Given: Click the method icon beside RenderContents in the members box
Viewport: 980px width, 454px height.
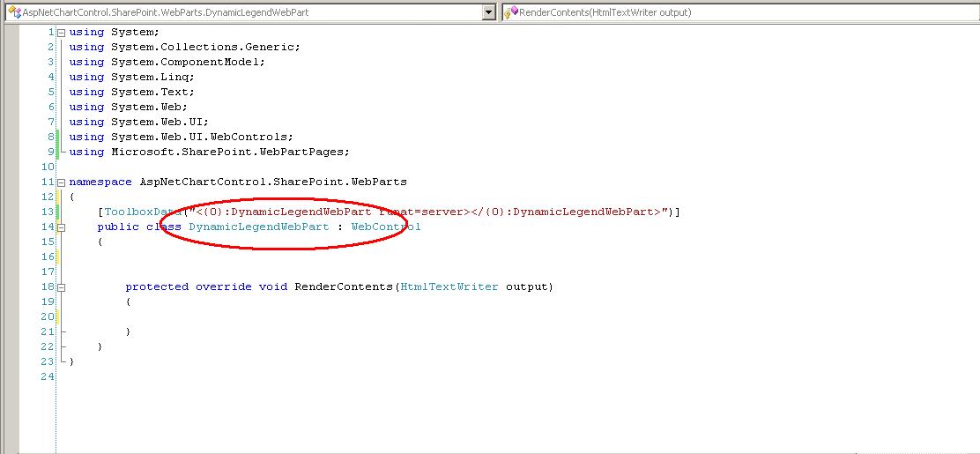Looking at the screenshot, I should coord(511,11).
